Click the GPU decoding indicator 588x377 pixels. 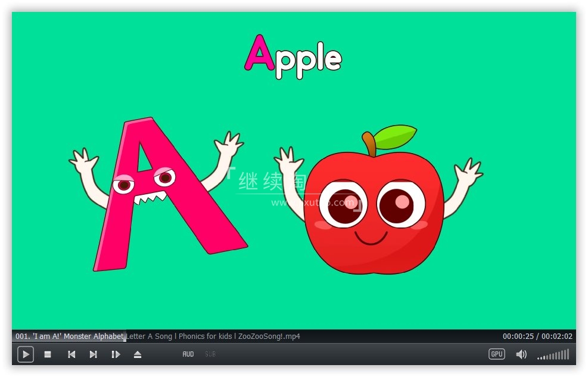coord(496,354)
